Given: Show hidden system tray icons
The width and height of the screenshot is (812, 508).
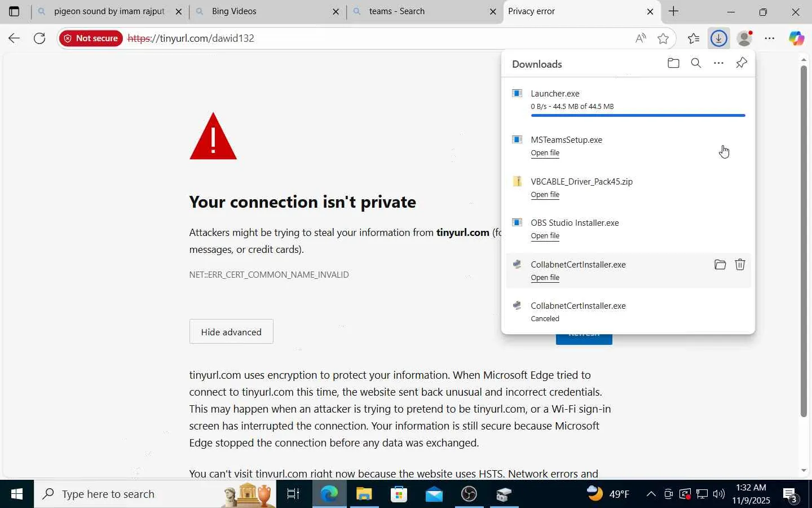Looking at the screenshot, I should pyautogui.click(x=651, y=494).
